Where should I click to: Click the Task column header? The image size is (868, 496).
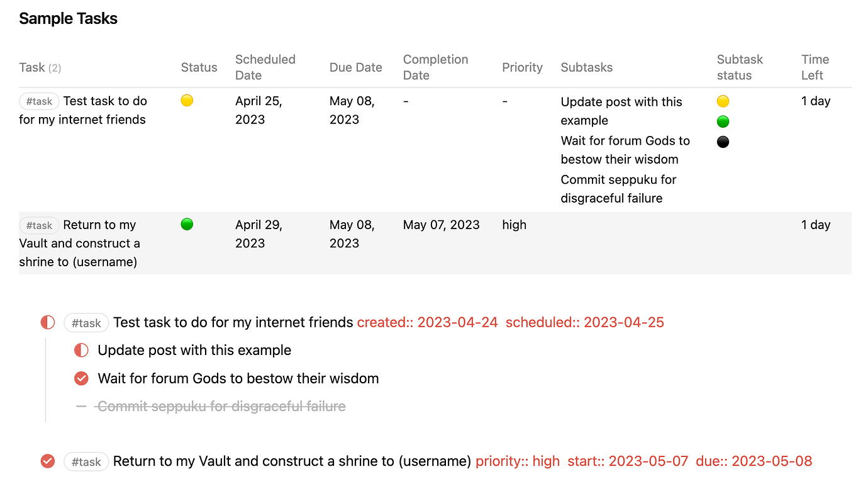pos(32,67)
